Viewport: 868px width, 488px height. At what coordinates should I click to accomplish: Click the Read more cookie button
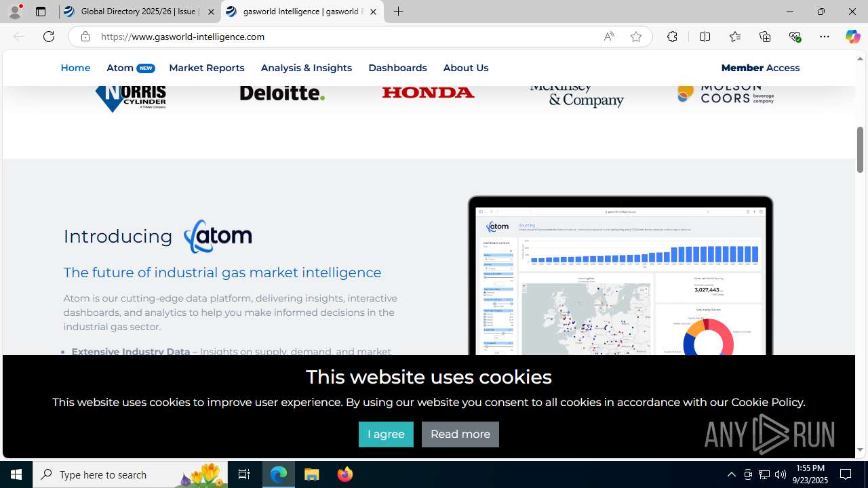pyautogui.click(x=460, y=434)
